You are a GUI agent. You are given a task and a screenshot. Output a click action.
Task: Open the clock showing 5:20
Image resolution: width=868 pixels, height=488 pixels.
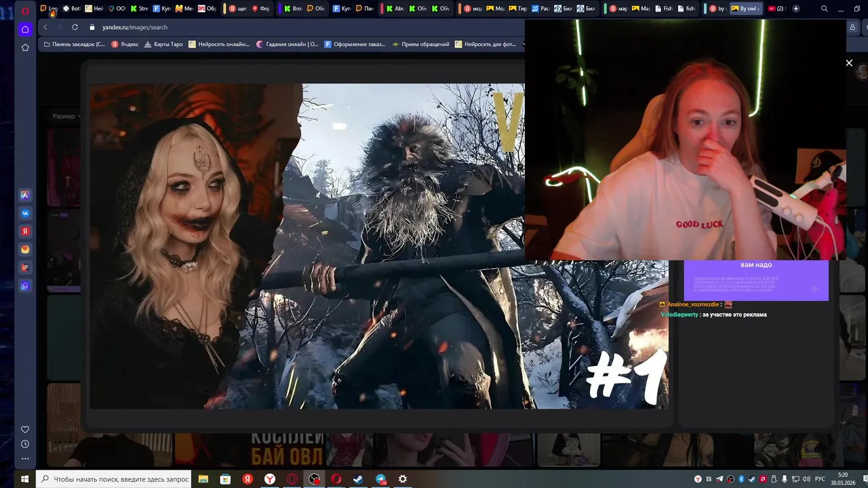click(843, 479)
